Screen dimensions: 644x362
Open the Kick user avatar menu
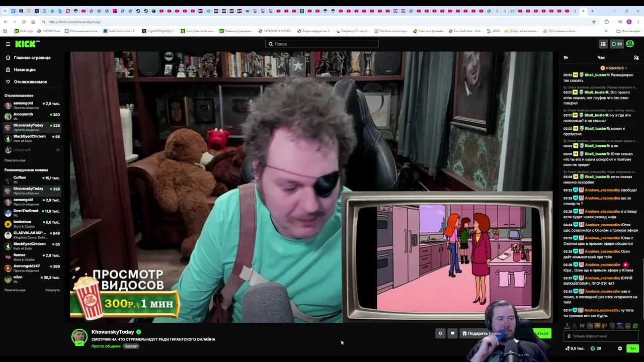[630, 44]
